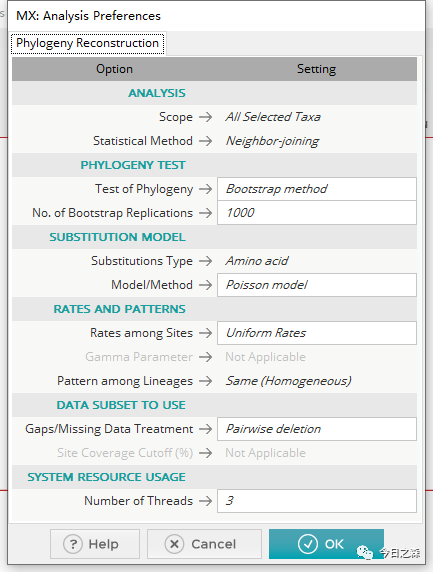Click the arrow icon next to Number of Threads
This screenshot has width=433, height=572.
click(x=206, y=501)
